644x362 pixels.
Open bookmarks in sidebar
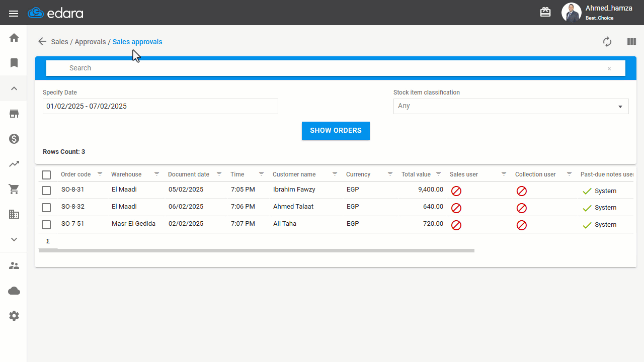[14, 63]
